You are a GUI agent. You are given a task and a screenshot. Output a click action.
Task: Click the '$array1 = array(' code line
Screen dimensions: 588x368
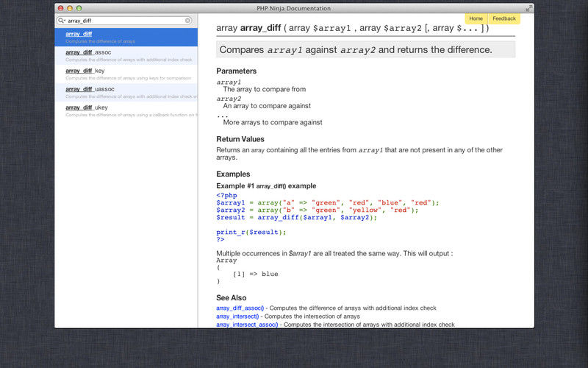click(327, 203)
